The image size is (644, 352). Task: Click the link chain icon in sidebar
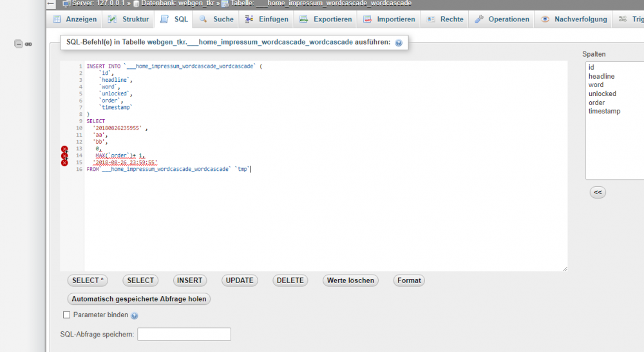click(x=28, y=44)
